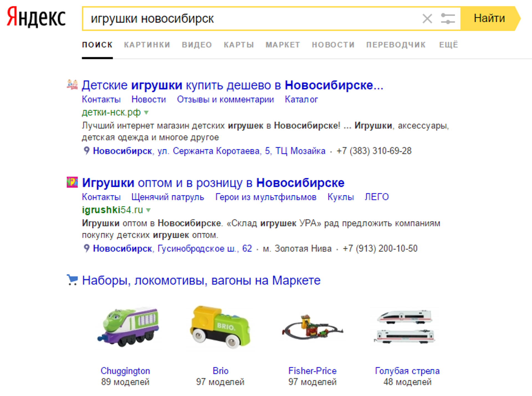Open Brio brand link
The height and width of the screenshot is (396, 532).
pyautogui.click(x=221, y=371)
